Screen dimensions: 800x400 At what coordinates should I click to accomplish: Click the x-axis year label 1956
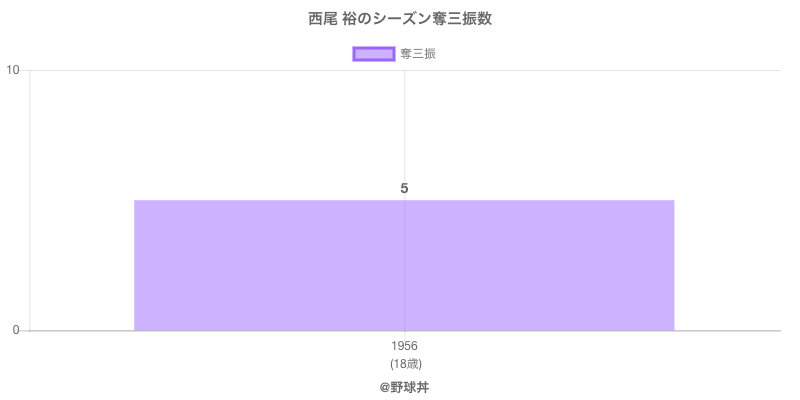tap(404, 347)
